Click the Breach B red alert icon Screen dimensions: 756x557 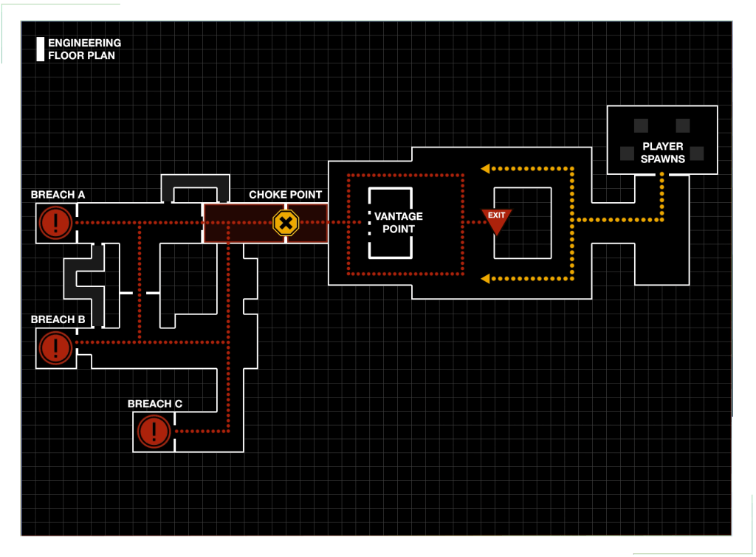(x=56, y=347)
